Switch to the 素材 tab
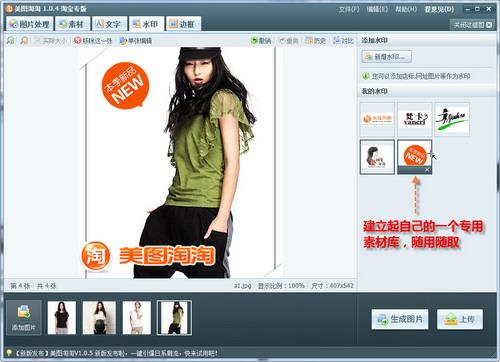The width and height of the screenshot is (500, 362). point(72,24)
